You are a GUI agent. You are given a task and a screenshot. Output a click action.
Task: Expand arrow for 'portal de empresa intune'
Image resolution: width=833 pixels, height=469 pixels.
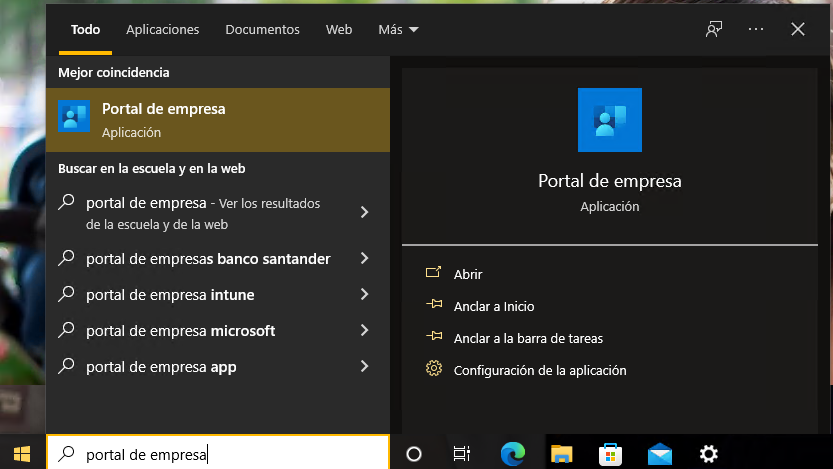pyautogui.click(x=365, y=295)
